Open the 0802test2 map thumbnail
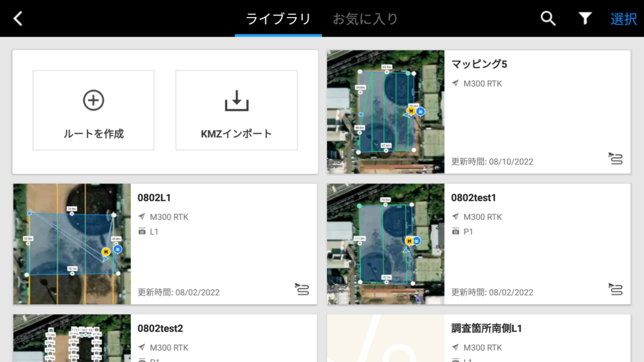 pos(72,338)
